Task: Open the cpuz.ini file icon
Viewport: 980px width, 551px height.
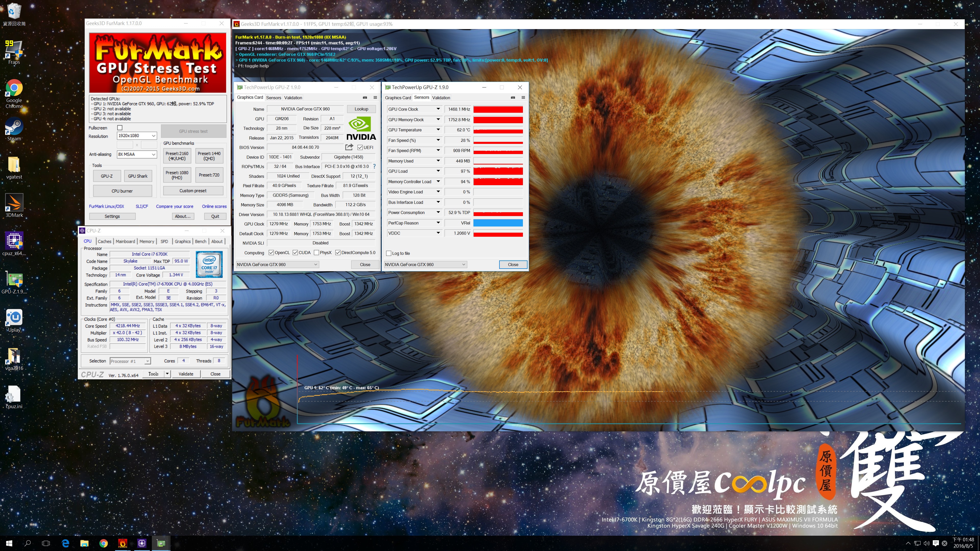Action: (14, 397)
